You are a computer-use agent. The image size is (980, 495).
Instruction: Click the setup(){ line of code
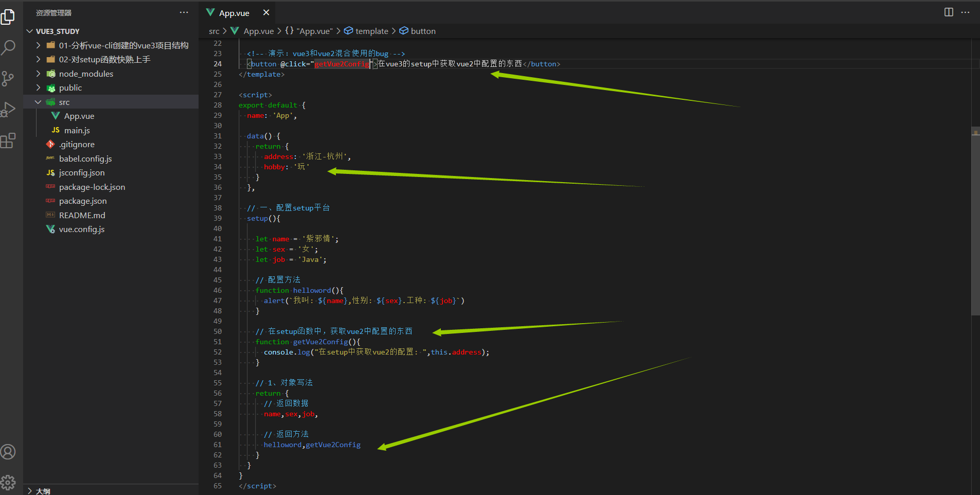click(263, 218)
